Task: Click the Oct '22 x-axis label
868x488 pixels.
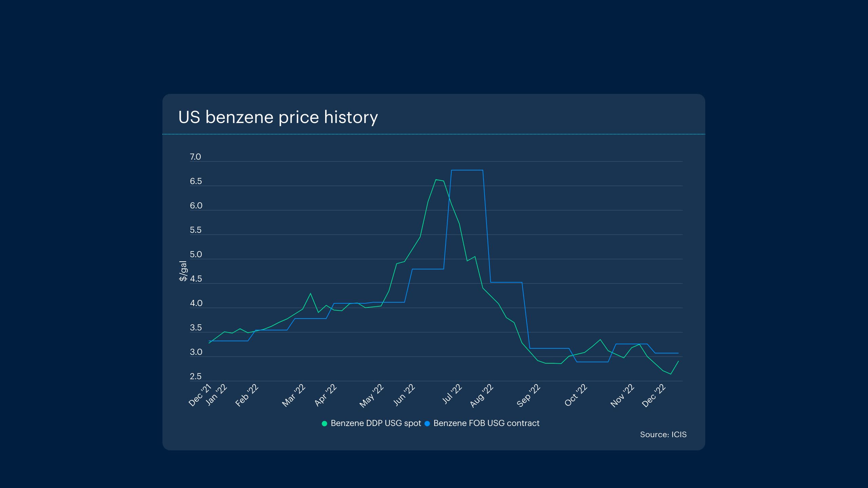Action: pyautogui.click(x=576, y=395)
